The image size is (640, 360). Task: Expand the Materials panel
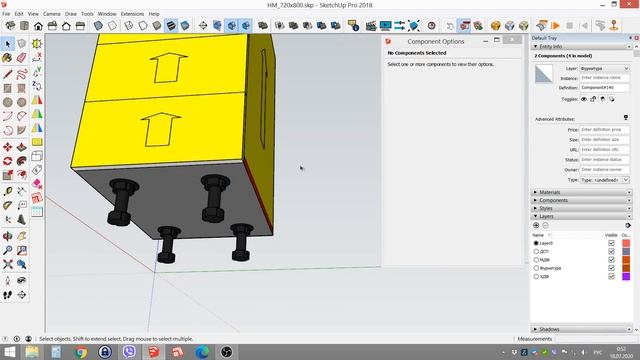click(x=582, y=192)
